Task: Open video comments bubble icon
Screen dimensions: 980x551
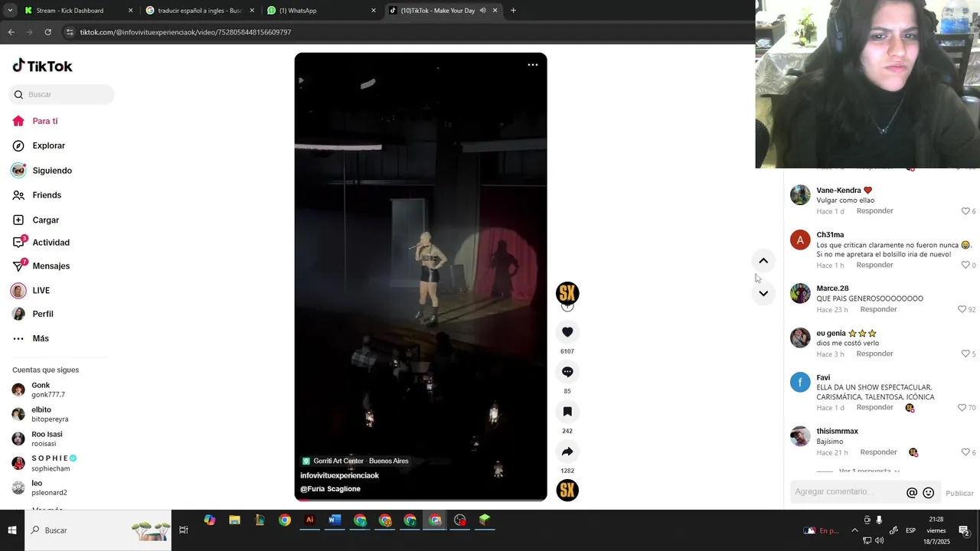Action: [567, 372]
